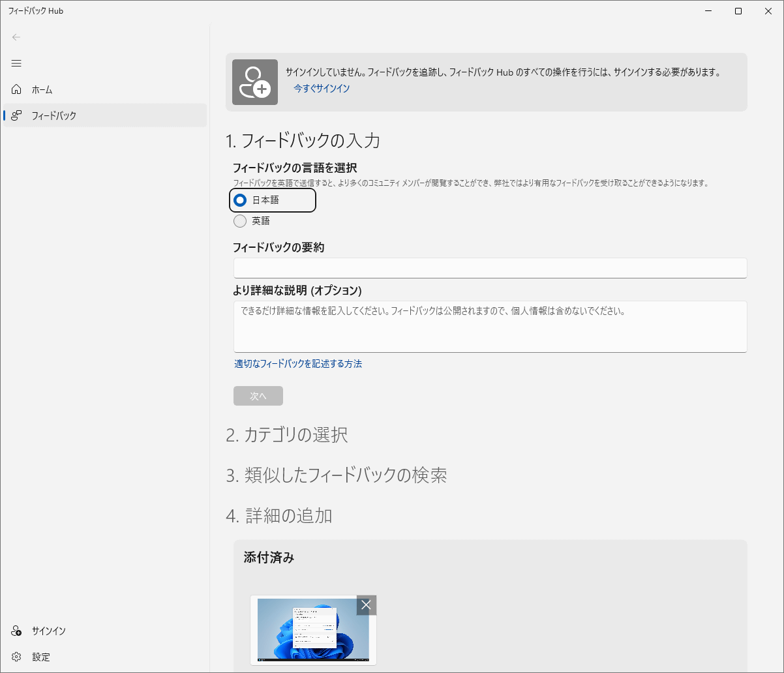Image resolution: width=784 pixels, height=673 pixels.
Task: Remove attached screenshot with X icon
Action: (366, 605)
